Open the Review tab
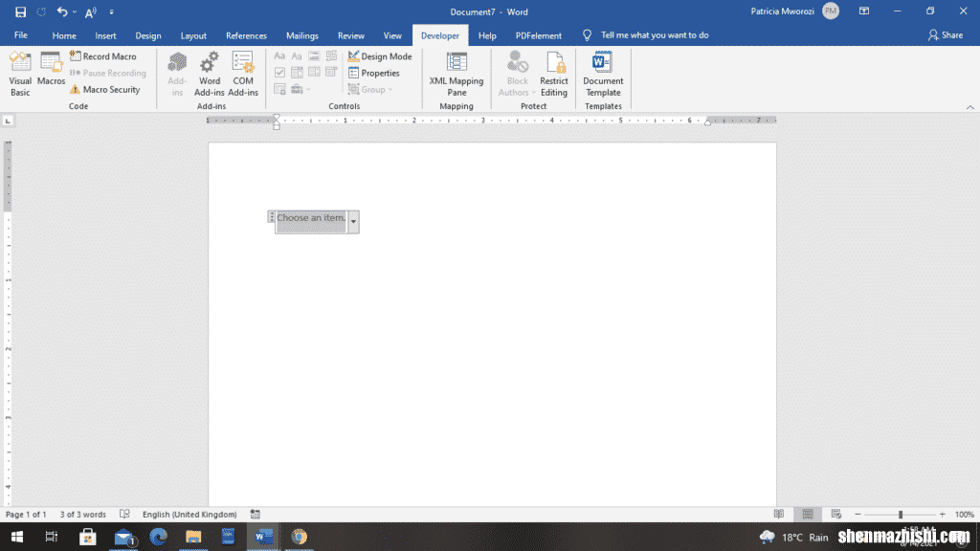 (350, 35)
